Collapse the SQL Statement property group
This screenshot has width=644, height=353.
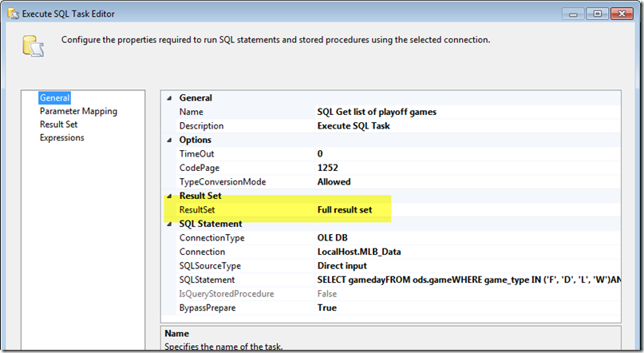coord(168,224)
